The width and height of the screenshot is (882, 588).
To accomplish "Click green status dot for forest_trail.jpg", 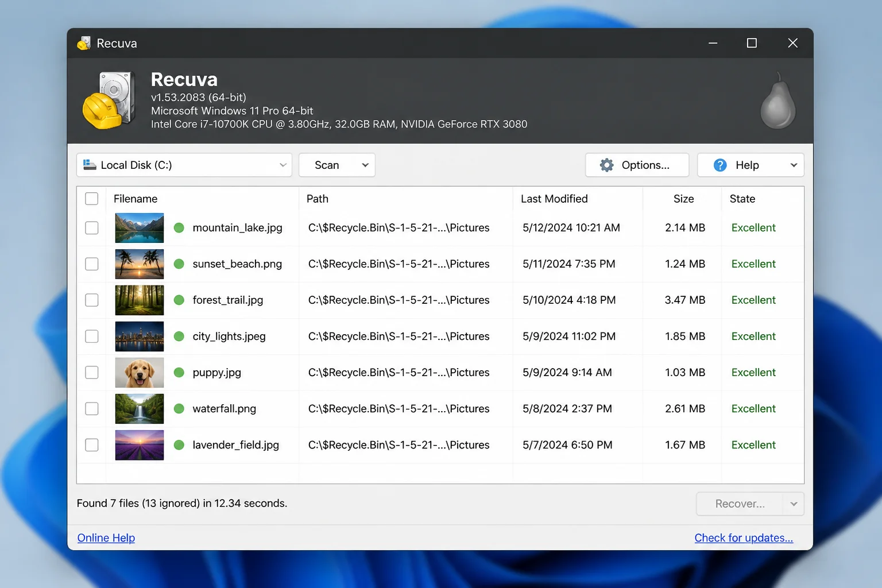I will pos(179,300).
